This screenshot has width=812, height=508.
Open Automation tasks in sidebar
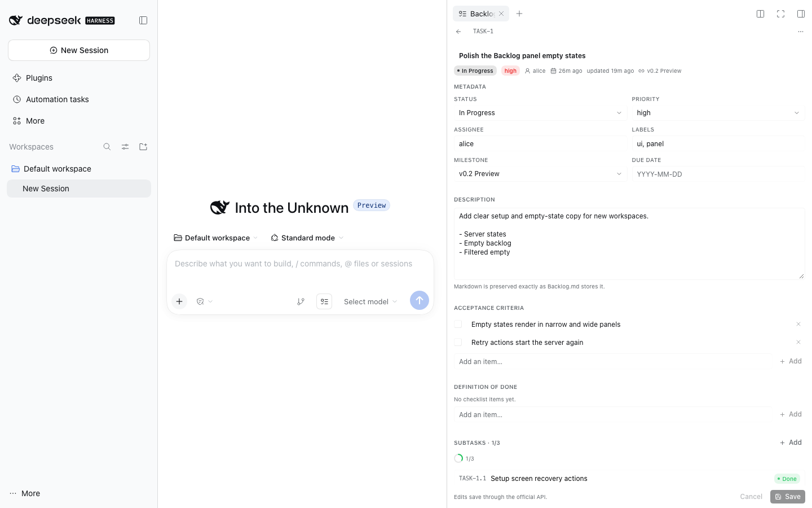(79, 99)
